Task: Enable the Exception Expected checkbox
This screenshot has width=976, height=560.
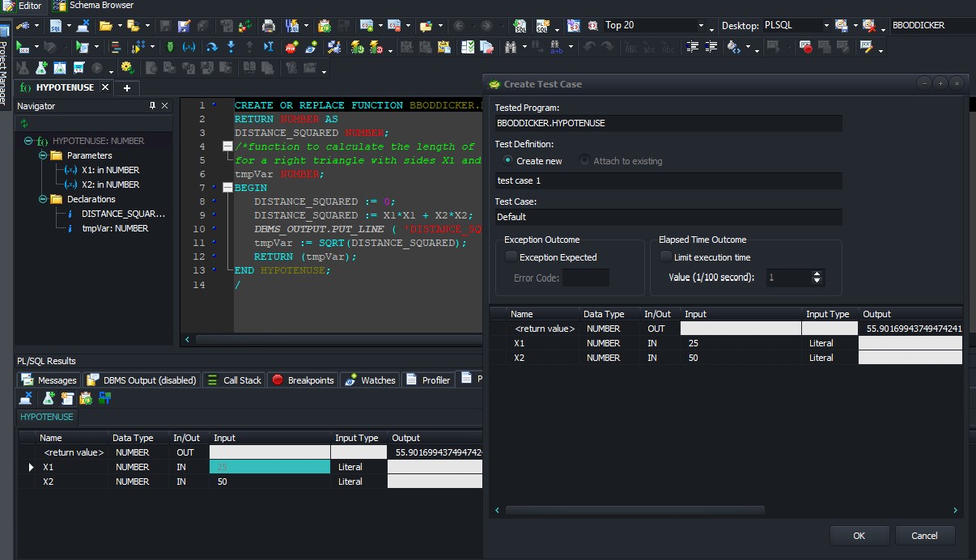Action: point(511,257)
